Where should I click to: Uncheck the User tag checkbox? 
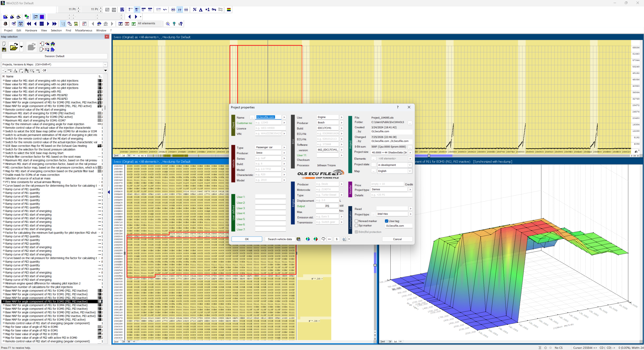tap(387, 221)
